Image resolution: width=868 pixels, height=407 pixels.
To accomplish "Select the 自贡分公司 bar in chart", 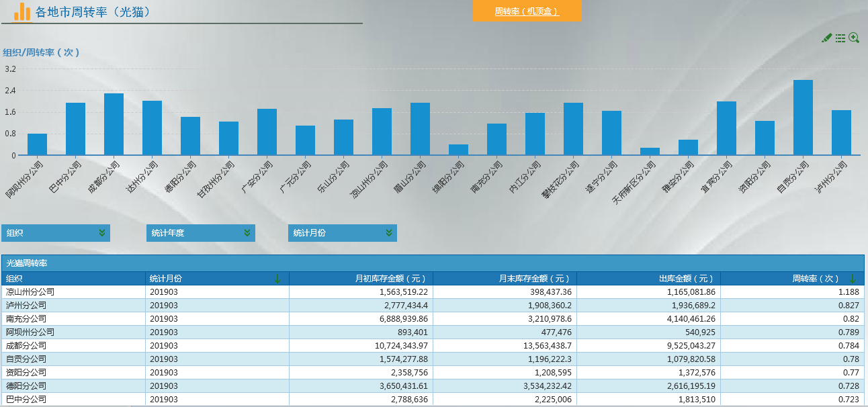I will (803, 118).
